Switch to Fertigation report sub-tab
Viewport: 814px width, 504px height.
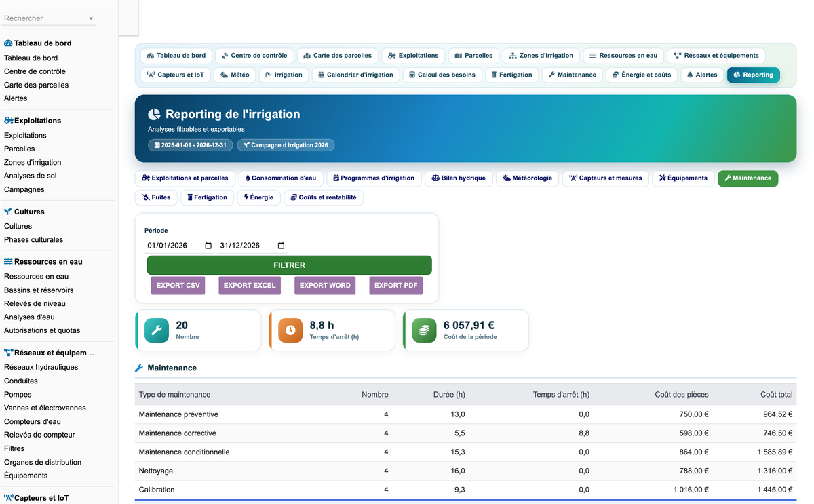(207, 197)
